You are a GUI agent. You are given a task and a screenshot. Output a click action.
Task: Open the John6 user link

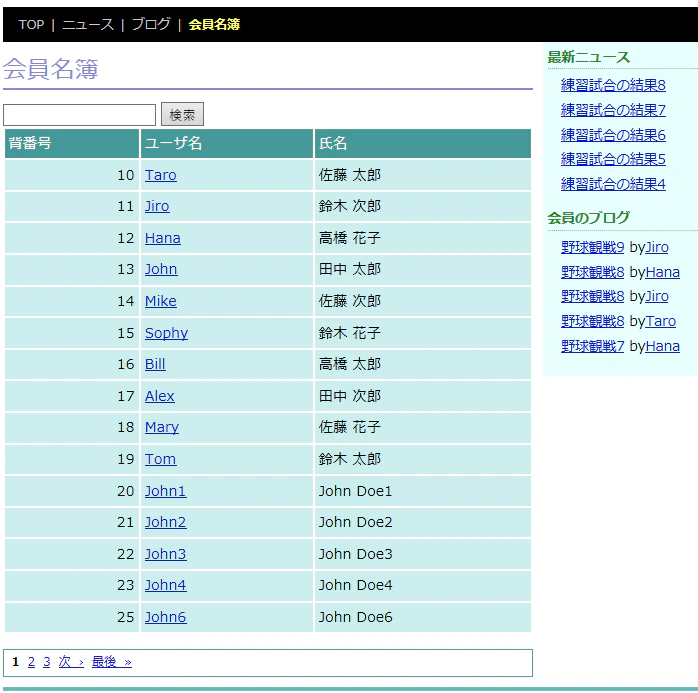click(x=166, y=617)
